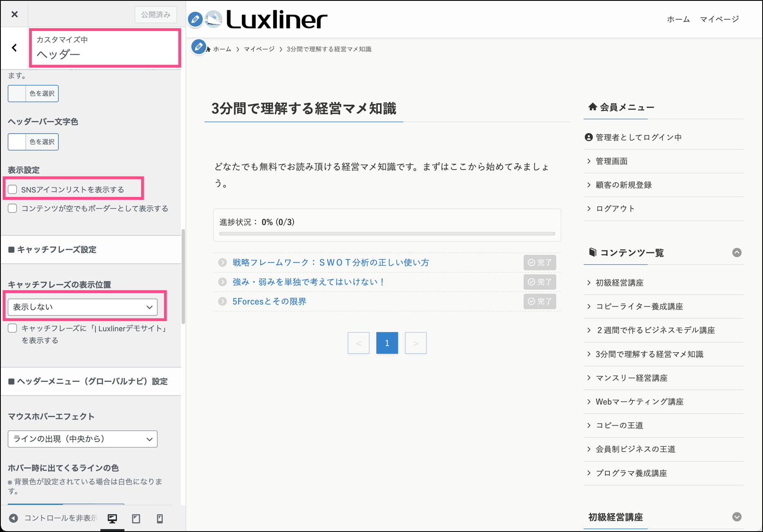Switch to tablet preview icon

(x=136, y=519)
